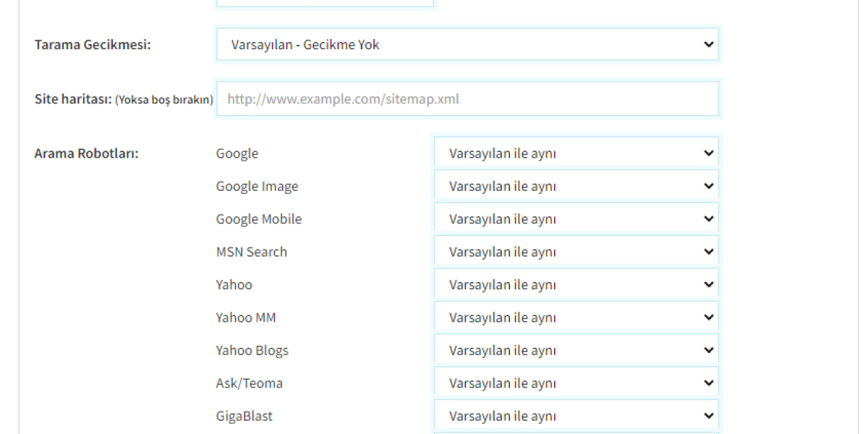
Task: Open the Google Mobile robot dropdown
Action: [576, 219]
